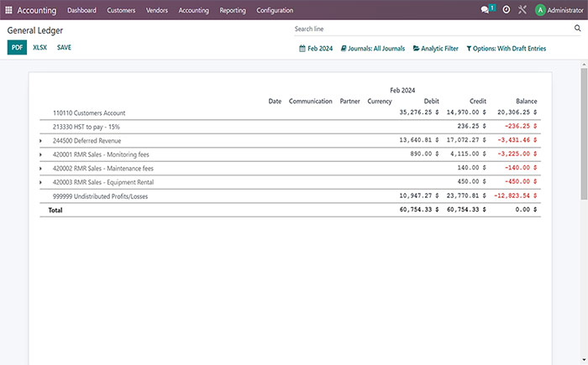Screen dimensions: 588x365
Task: Click the scrollbar up arrow
Action: click(x=584, y=65)
